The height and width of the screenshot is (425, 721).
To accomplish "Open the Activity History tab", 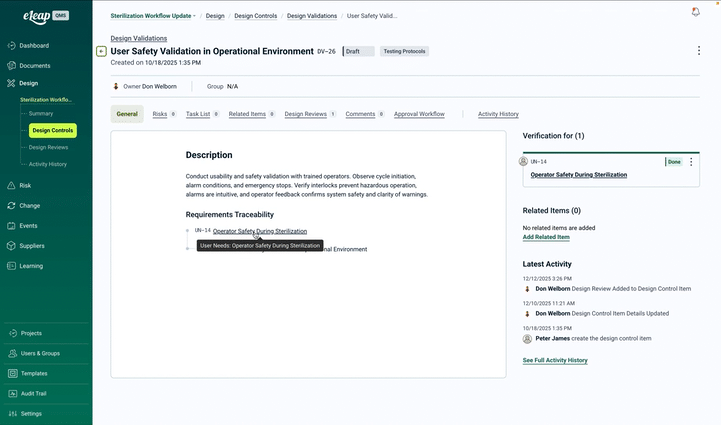I will pos(498,114).
